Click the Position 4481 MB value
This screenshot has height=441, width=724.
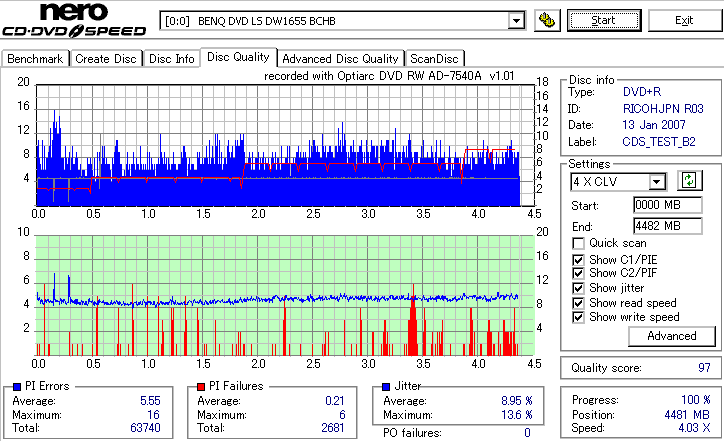click(687, 415)
